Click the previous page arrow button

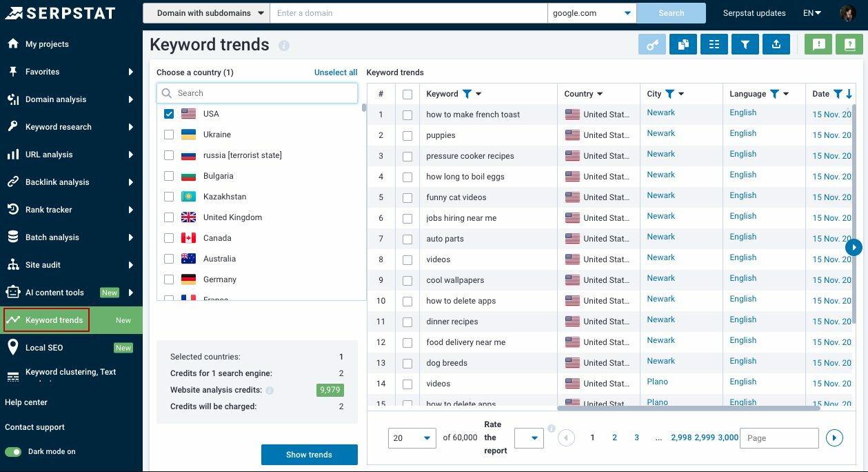point(566,437)
